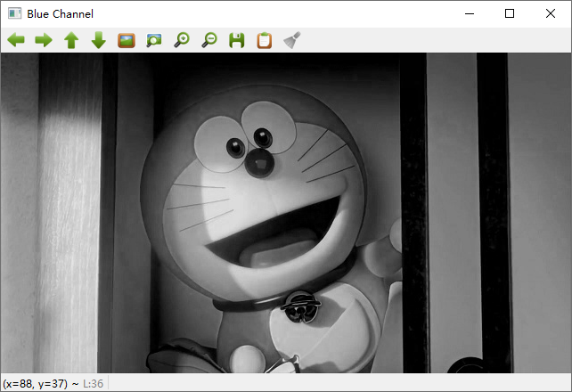The width and height of the screenshot is (572, 392).
Task: Reset zoom to original image size
Action: pos(127,40)
